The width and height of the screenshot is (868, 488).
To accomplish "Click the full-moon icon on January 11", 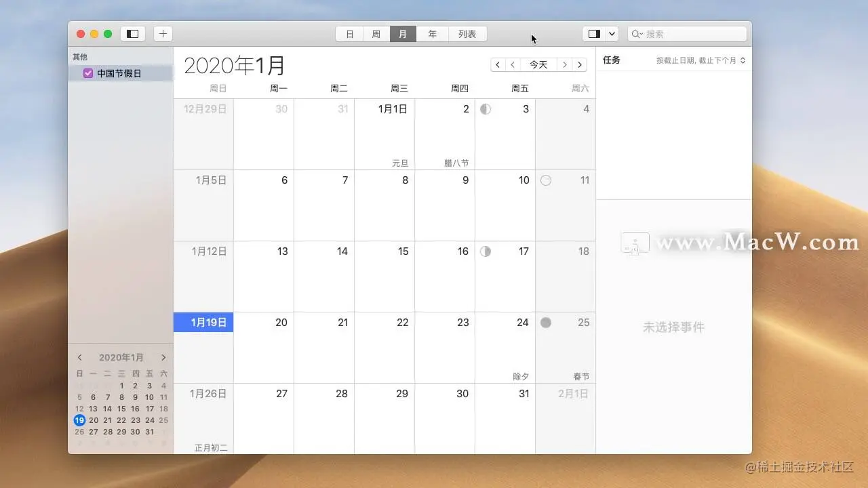I will [x=546, y=180].
